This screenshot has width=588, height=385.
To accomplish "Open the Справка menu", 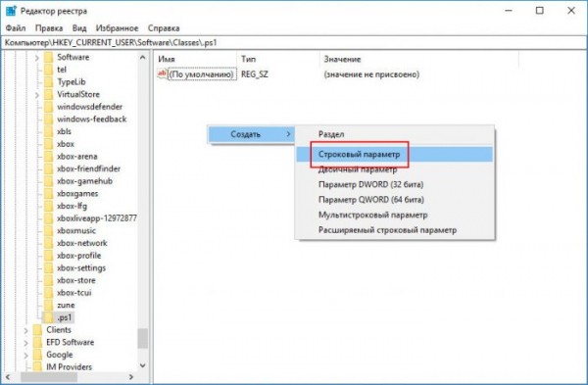I will 164,28.
